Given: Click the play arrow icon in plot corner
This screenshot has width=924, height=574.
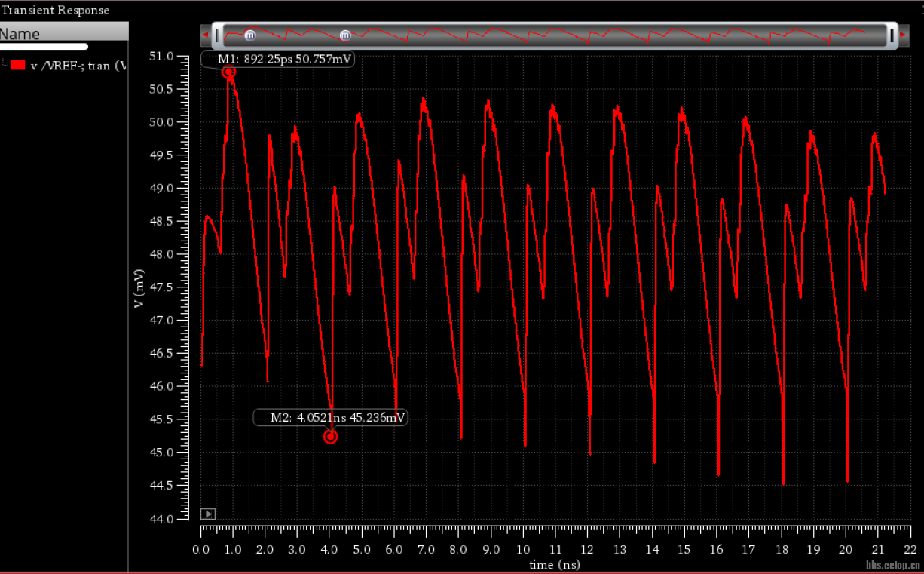Looking at the screenshot, I should 208,514.
